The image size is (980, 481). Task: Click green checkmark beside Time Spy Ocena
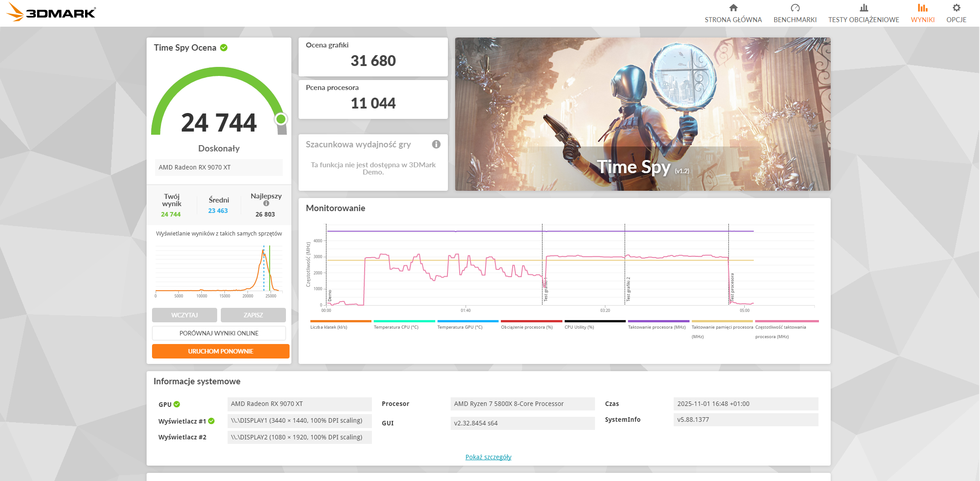(x=224, y=47)
